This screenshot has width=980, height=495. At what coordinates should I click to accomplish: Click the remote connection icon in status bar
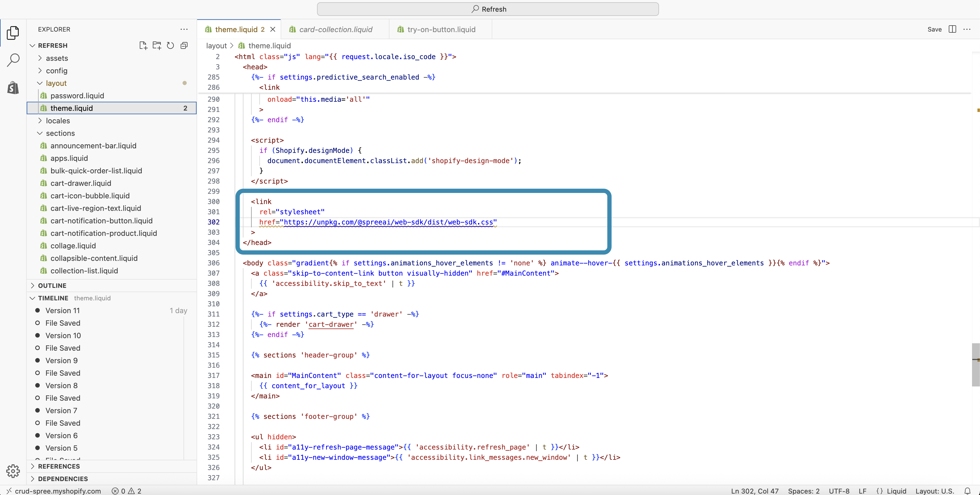pos(9,491)
